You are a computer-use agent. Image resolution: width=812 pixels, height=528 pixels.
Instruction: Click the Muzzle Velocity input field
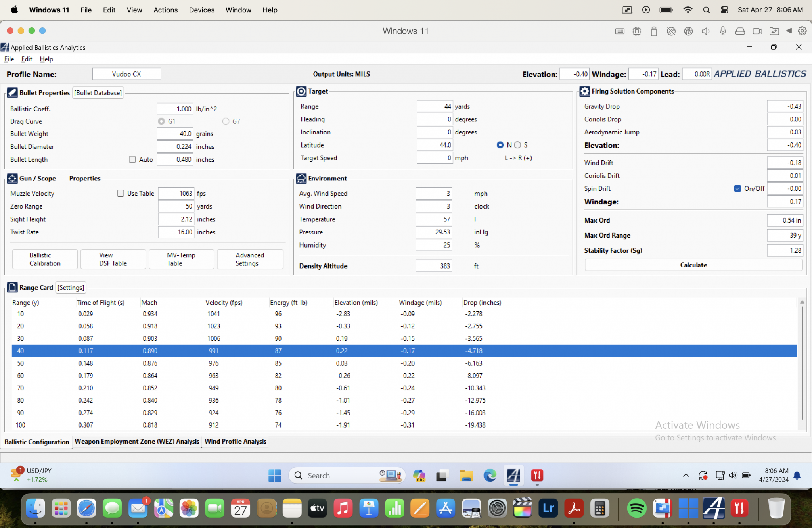point(176,194)
